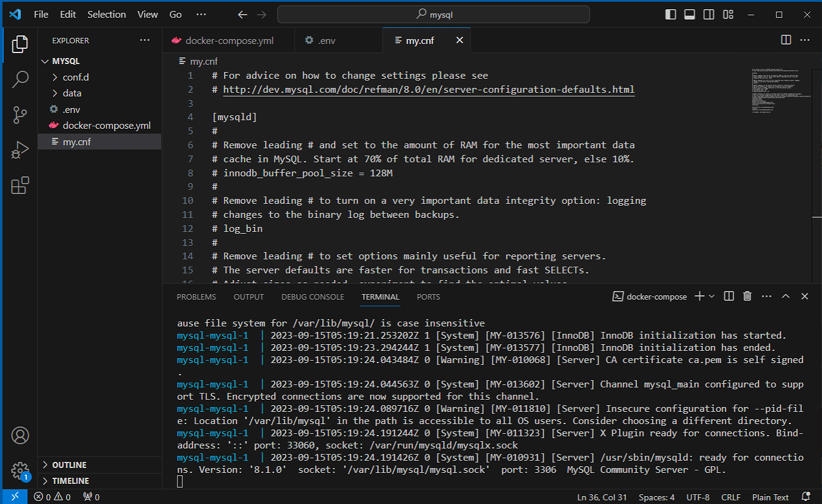Open the Manage gear menu
This screenshot has height=504, width=822.
point(20,470)
